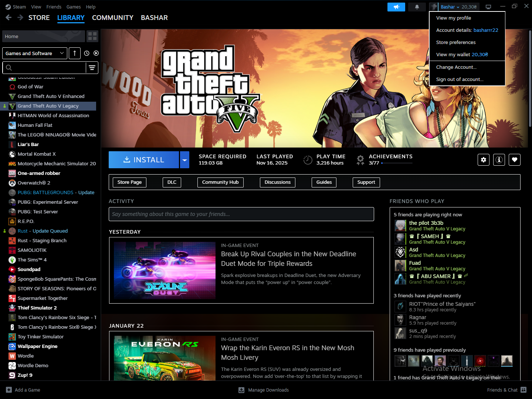Select God of War in library
Image resolution: width=532 pixels, height=399 pixels.
point(52,87)
